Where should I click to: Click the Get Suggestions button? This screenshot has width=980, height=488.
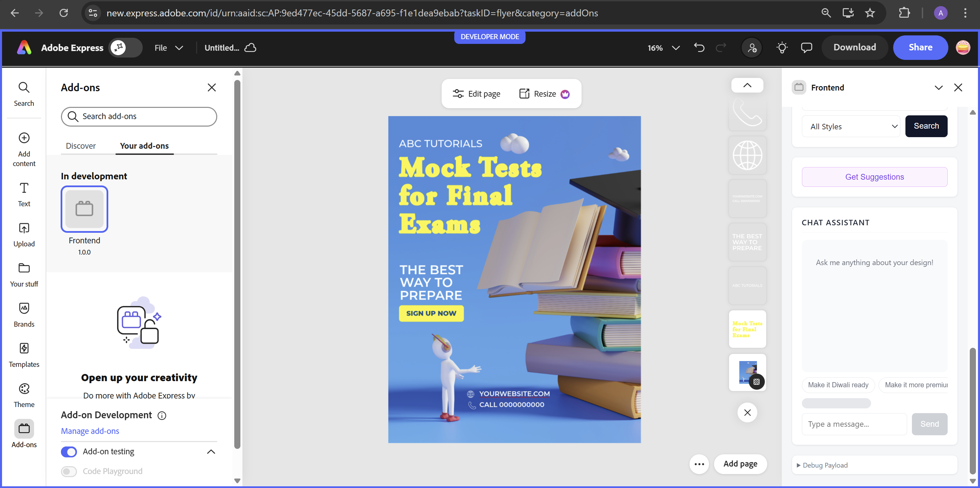click(x=874, y=177)
